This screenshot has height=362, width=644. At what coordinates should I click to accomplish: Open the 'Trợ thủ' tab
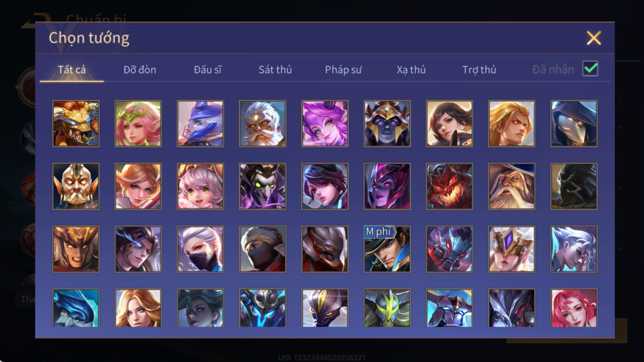point(479,70)
